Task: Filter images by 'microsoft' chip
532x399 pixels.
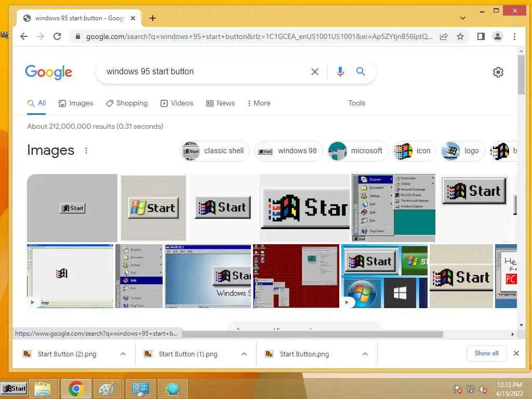Action: (x=357, y=151)
